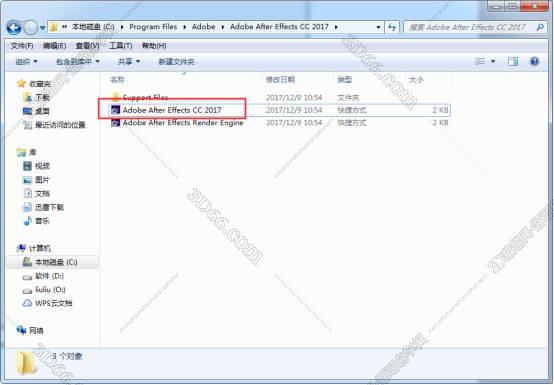Click the refresh button beside address bar
The width and height of the screenshot is (554, 385).
point(392,27)
